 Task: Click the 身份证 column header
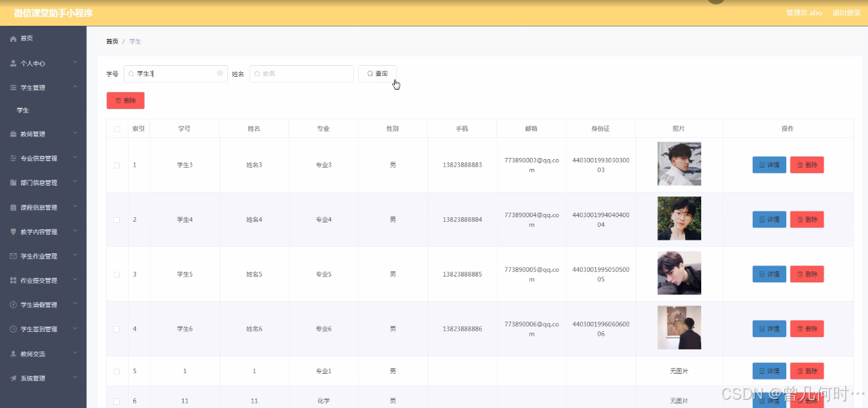[601, 129]
